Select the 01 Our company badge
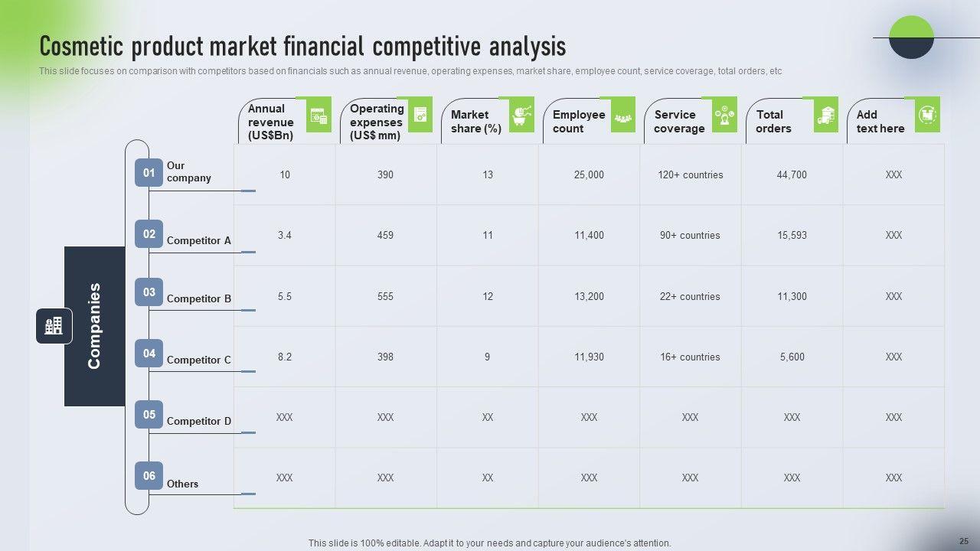 (149, 172)
